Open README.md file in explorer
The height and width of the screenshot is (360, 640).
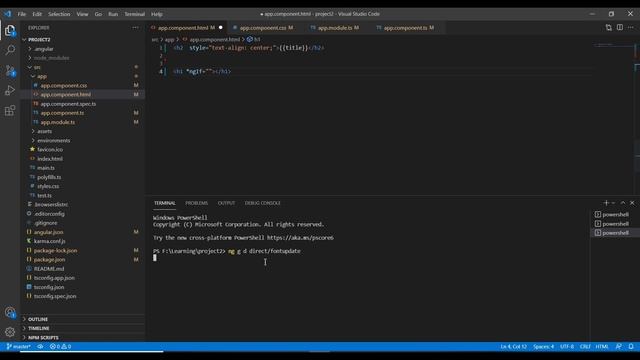pos(82,269)
